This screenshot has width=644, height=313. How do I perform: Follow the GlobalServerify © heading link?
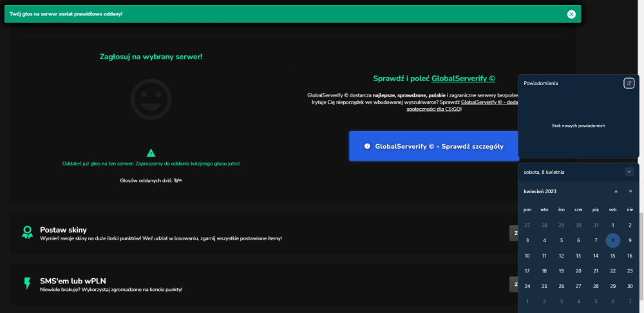point(463,79)
